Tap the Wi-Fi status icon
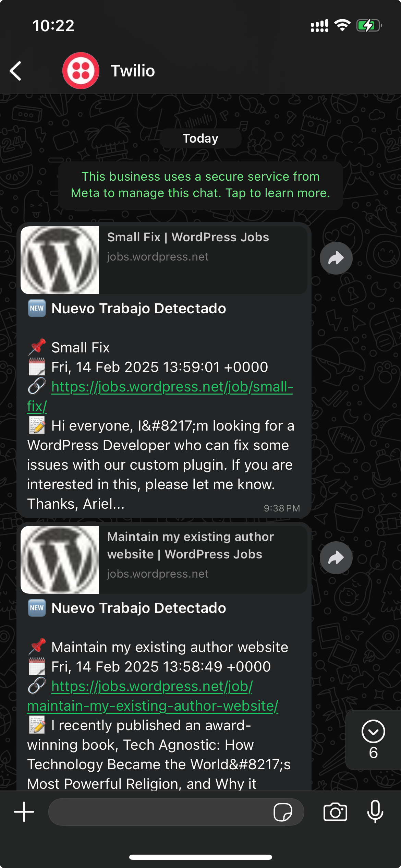401x868 pixels. click(x=342, y=26)
